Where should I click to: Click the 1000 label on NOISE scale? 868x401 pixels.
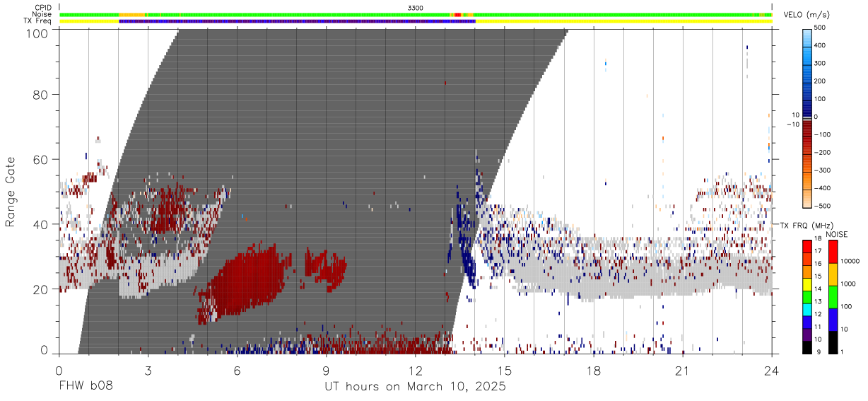[848, 284]
